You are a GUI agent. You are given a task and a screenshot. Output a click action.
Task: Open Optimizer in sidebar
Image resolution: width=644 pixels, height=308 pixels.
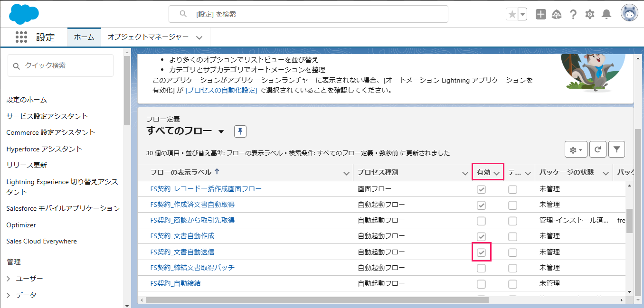[21, 225]
